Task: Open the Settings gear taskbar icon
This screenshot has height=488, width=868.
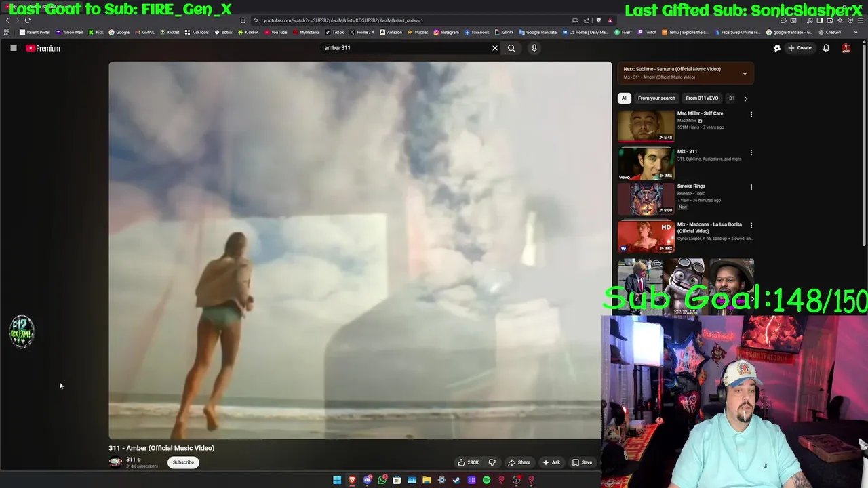Action: (441, 481)
